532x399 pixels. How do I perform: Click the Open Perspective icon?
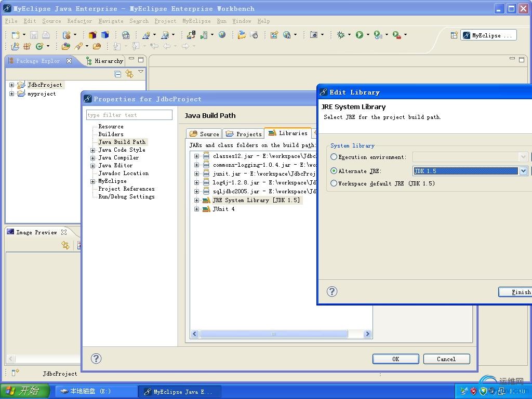coord(454,35)
